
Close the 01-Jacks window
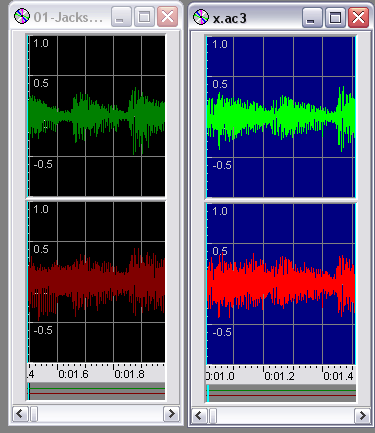(x=167, y=16)
